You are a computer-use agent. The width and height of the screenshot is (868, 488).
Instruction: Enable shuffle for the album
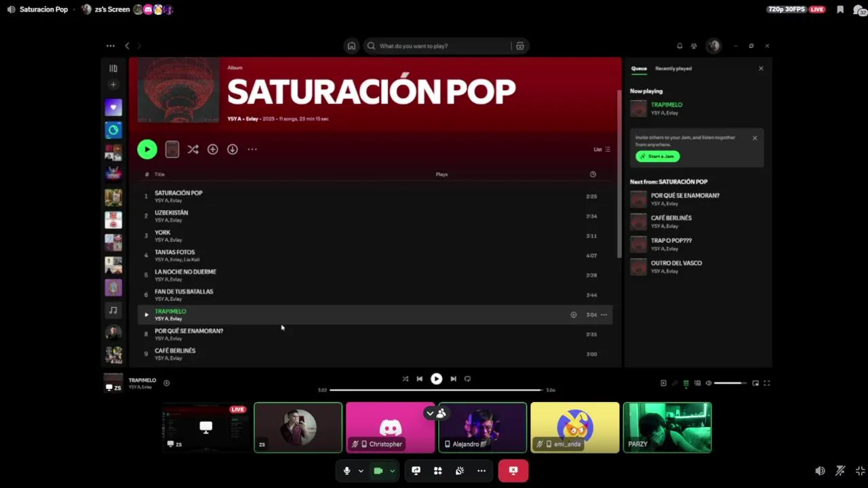193,149
